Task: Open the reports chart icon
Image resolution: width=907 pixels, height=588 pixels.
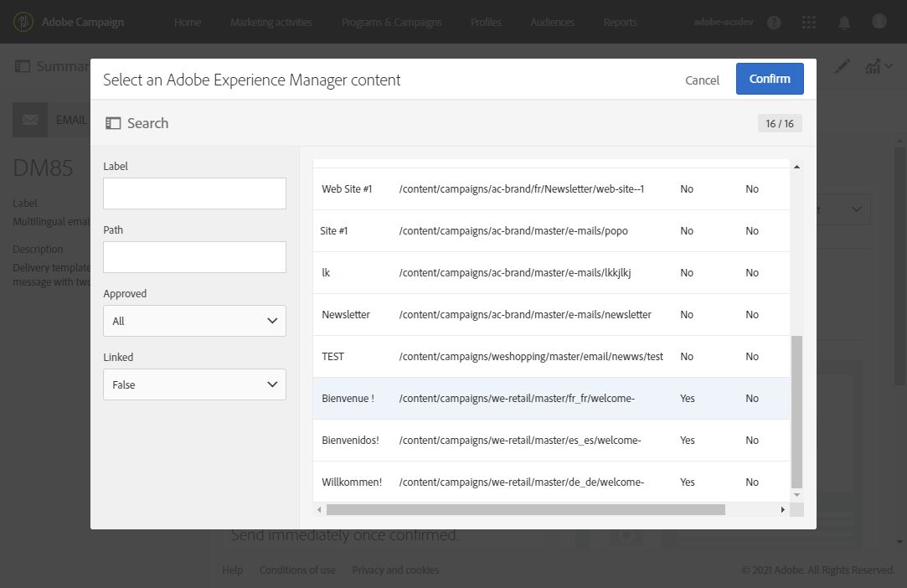Action: [x=874, y=66]
